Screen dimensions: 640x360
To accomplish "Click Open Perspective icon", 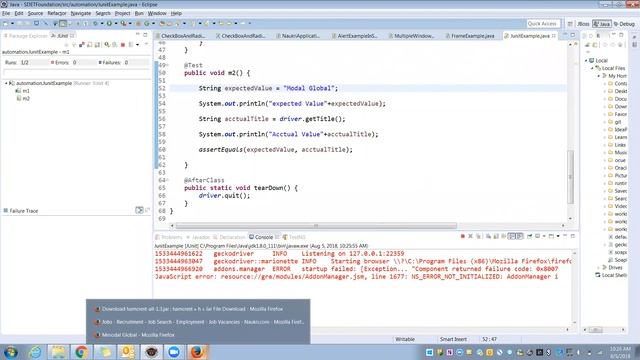I will [x=570, y=24].
